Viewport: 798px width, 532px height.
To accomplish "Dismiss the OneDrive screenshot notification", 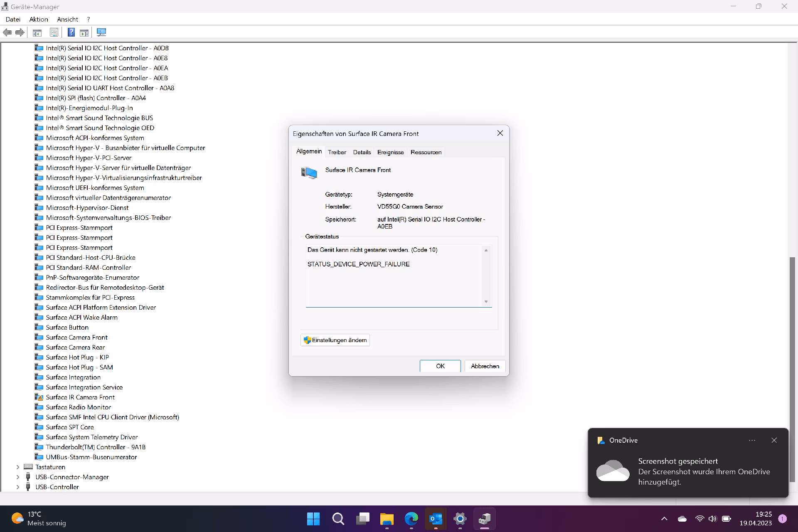I will point(773,440).
